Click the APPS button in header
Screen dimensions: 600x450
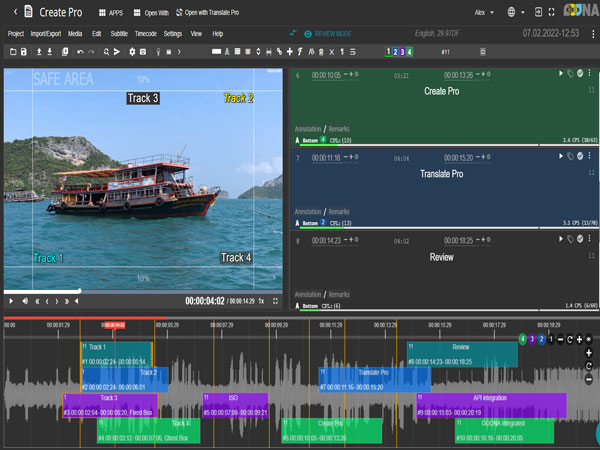click(x=111, y=13)
